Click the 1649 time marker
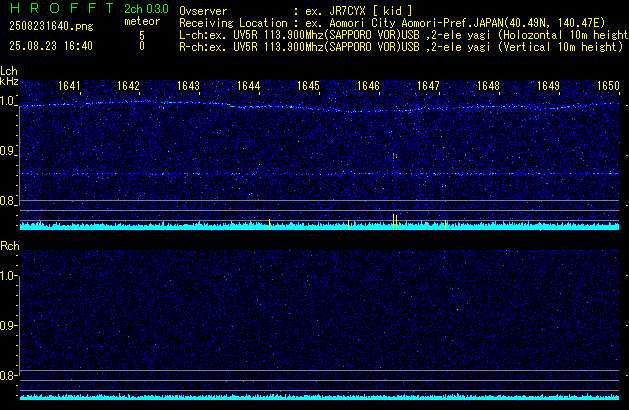Image resolution: width=629 pixels, height=410 pixels. [548, 86]
